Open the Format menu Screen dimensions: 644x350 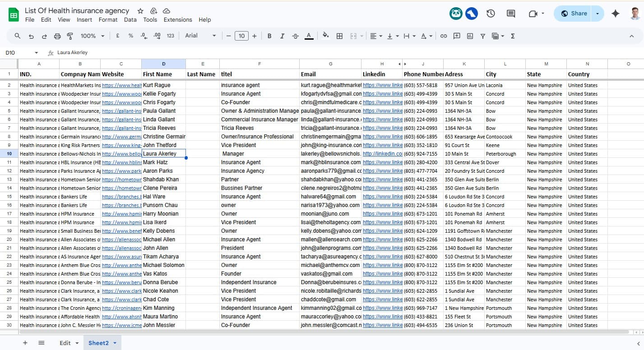(x=108, y=20)
